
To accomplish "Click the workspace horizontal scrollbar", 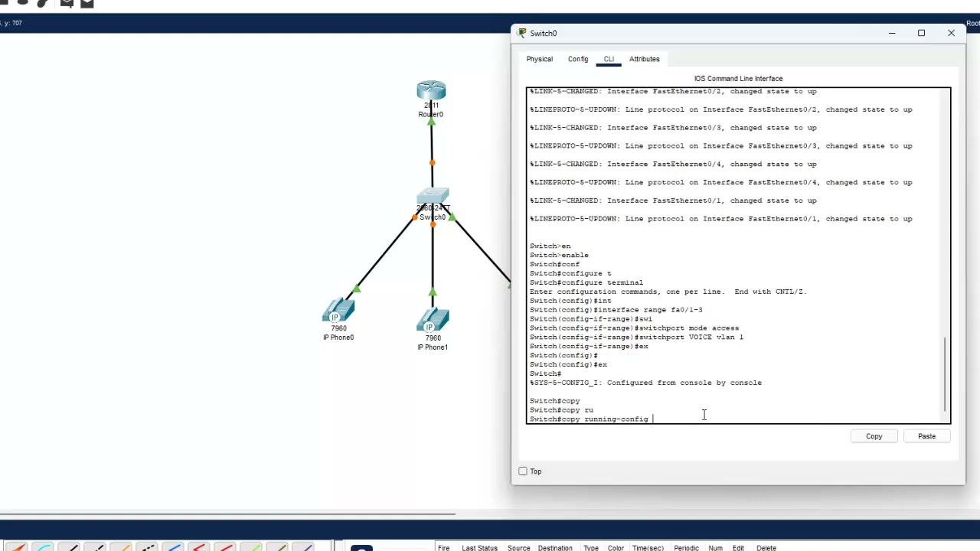I will click(227, 514).
